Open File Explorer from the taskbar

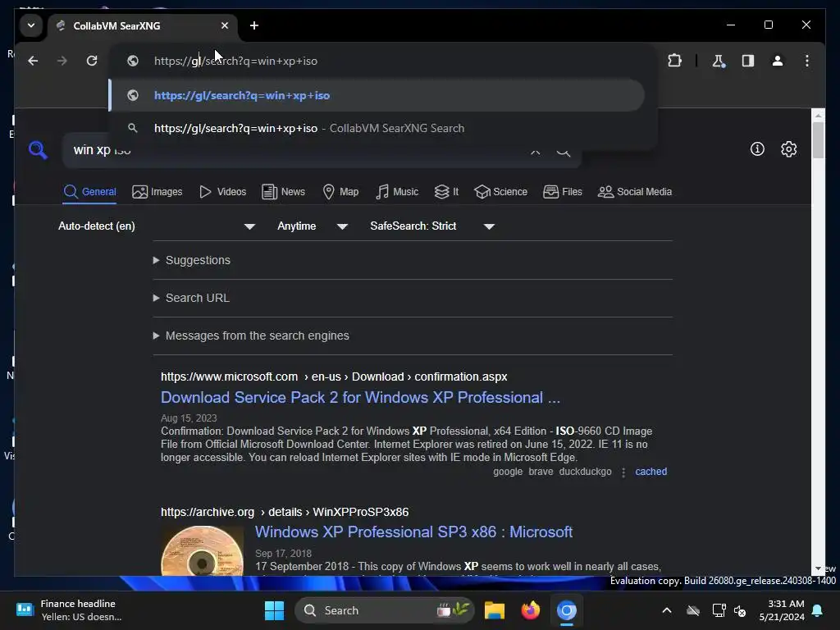coord(495,610)
